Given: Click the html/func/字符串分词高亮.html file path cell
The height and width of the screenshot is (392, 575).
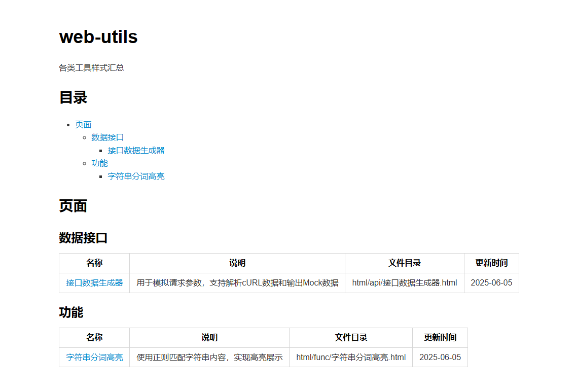Looking at the screenshot, I should pos(350,358).
